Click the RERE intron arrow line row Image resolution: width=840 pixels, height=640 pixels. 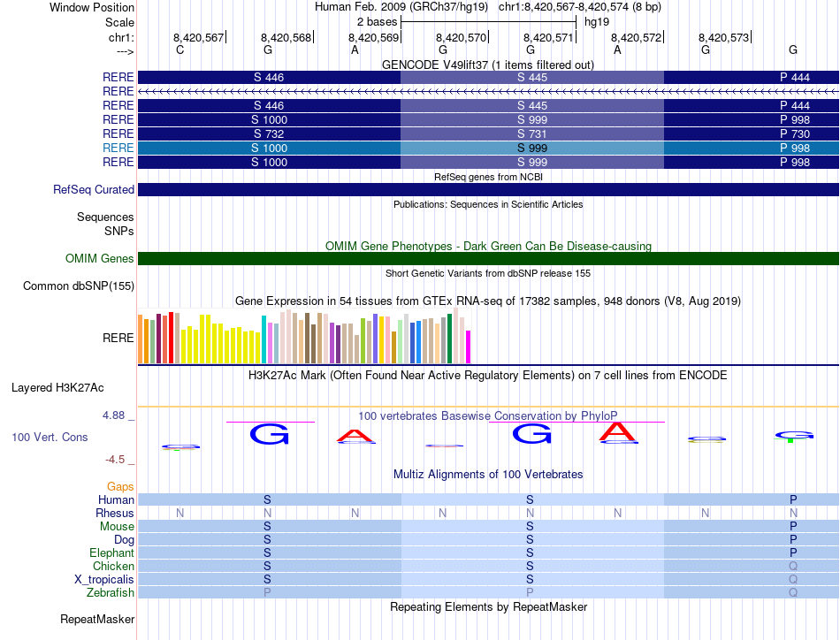(x=488, y=92)
